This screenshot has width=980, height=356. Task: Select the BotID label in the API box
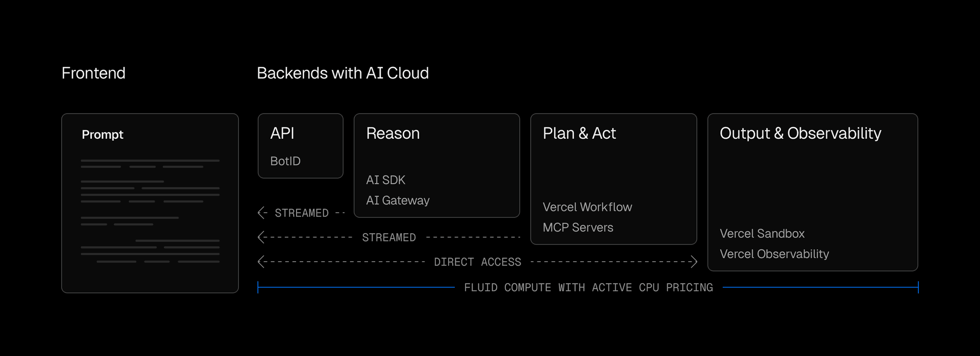point(285,161)
